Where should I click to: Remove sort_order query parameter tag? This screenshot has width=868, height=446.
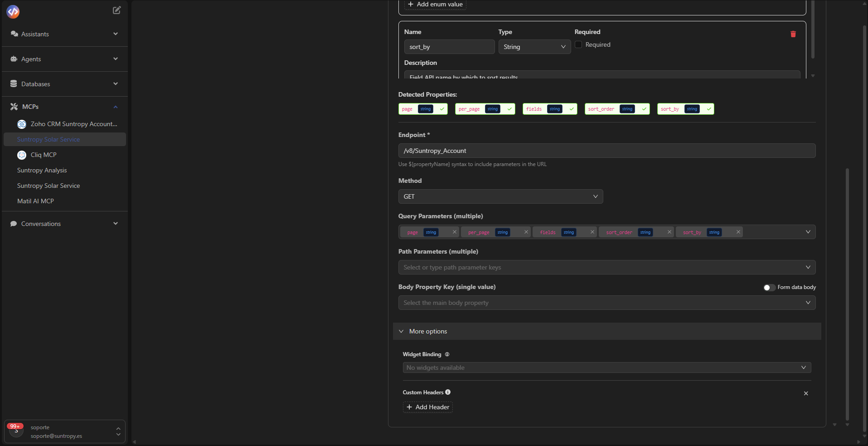click(x=669, y=232)
